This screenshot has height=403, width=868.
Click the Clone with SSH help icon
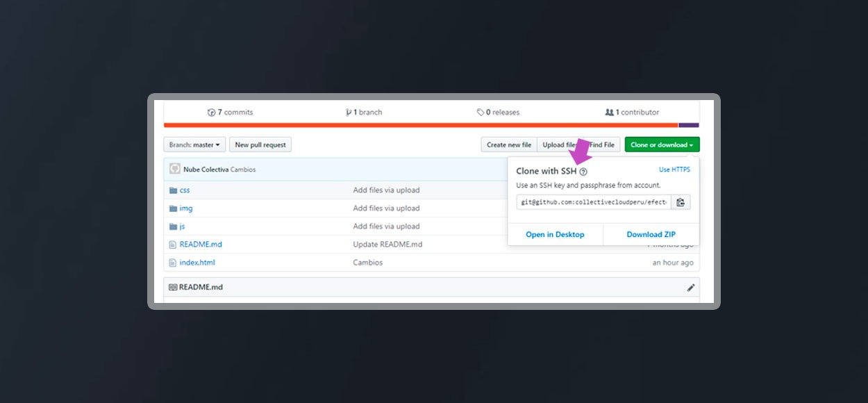coord(583,172)
